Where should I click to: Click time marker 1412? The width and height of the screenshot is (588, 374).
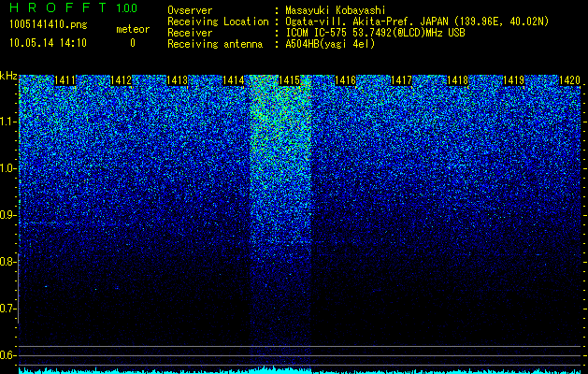click(x=122, y=80)
